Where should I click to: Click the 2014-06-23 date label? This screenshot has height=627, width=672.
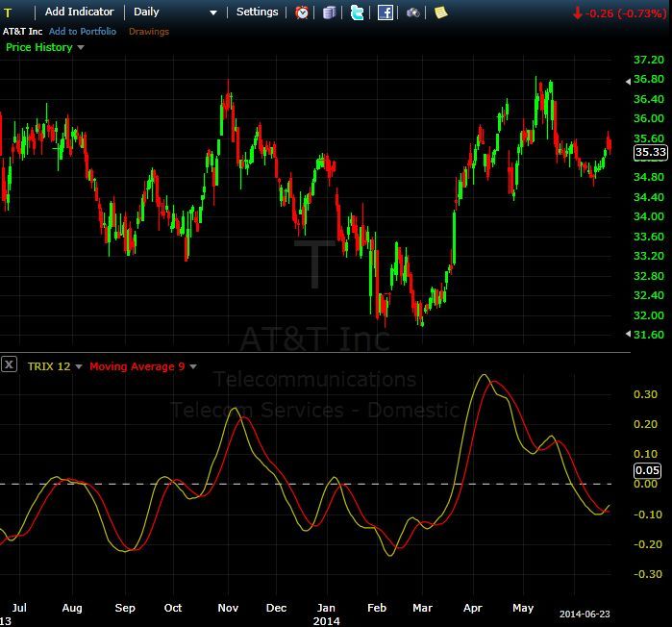click(x=585, y=614)
